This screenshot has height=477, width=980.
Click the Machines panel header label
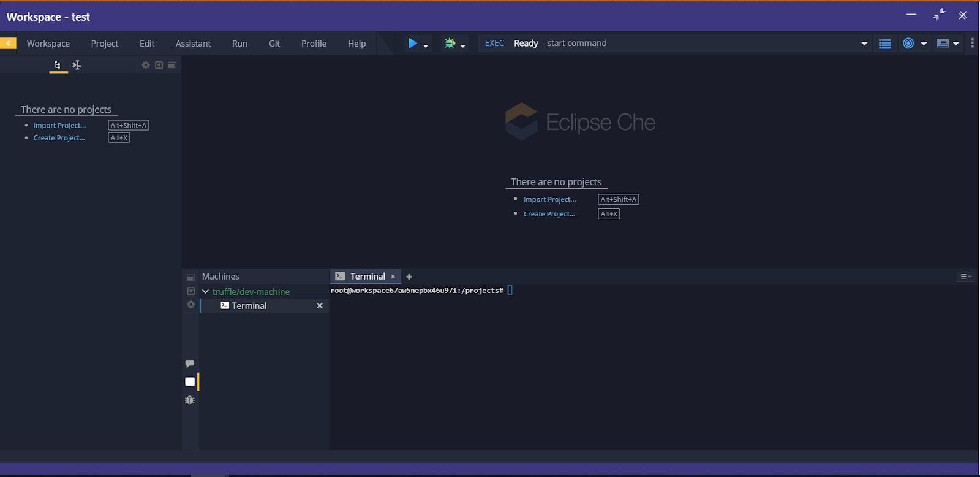point(221,277)
